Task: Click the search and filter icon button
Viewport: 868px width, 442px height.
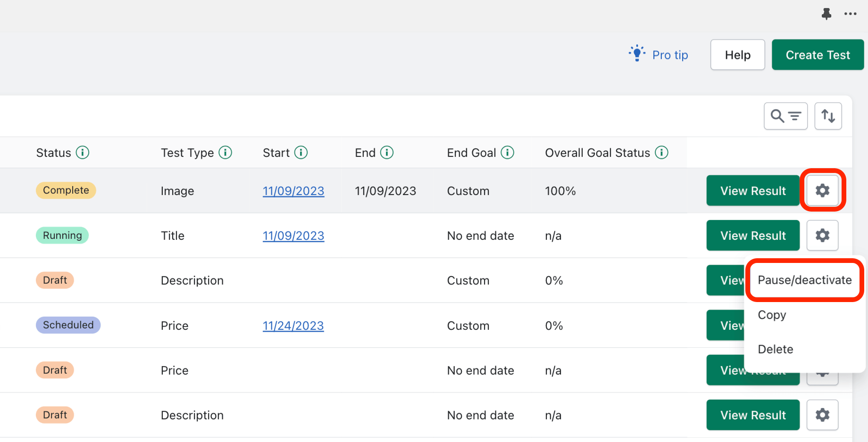Action: [785, 116]
